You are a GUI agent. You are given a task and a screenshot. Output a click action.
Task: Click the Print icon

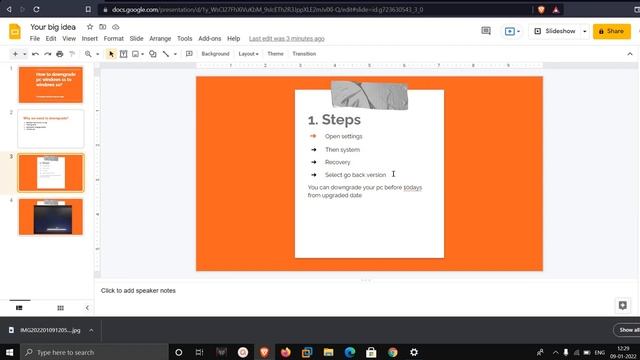(60, 54)
